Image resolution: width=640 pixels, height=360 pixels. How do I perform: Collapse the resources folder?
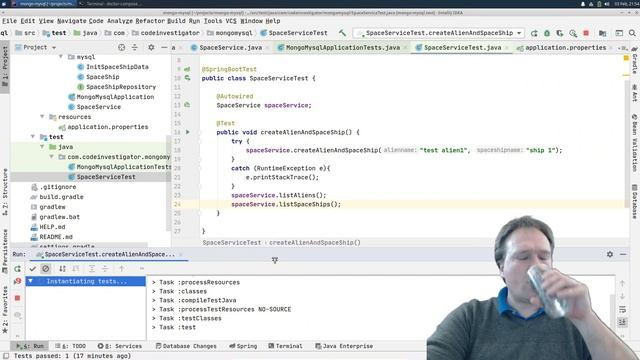[42, 117]
